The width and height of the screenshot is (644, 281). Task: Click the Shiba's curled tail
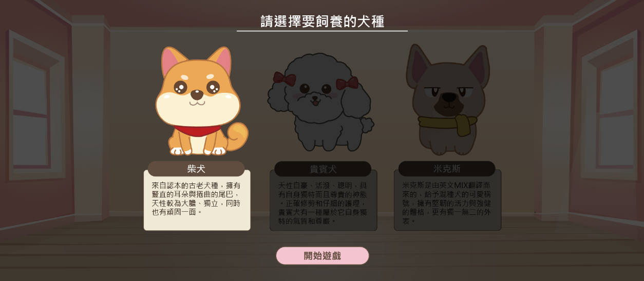237,136
